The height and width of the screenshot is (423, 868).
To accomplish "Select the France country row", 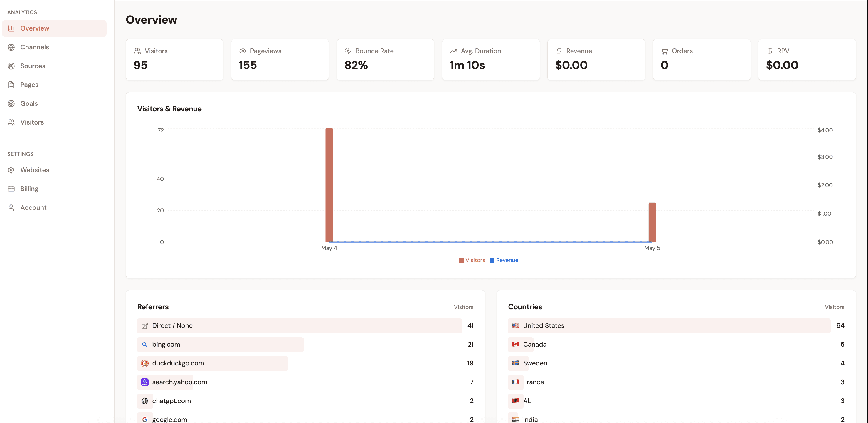I will pyautogui.click(x=676, y=382).
